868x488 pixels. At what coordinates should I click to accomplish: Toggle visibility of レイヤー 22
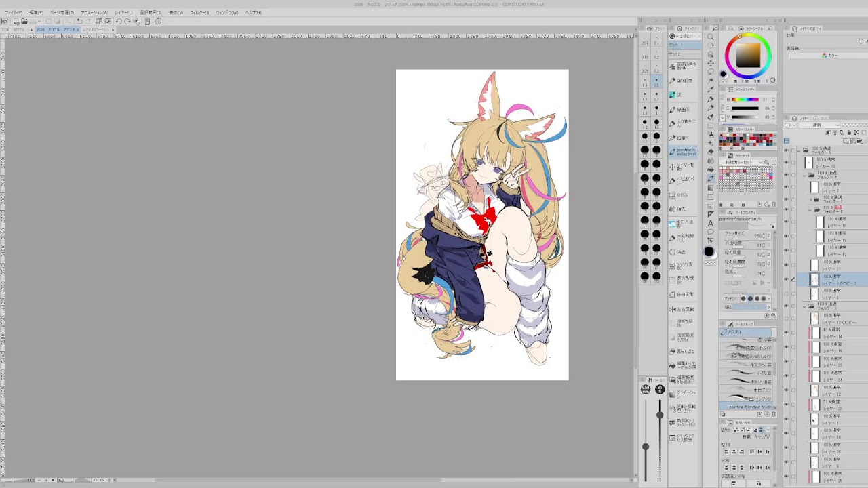click(786, 405)
